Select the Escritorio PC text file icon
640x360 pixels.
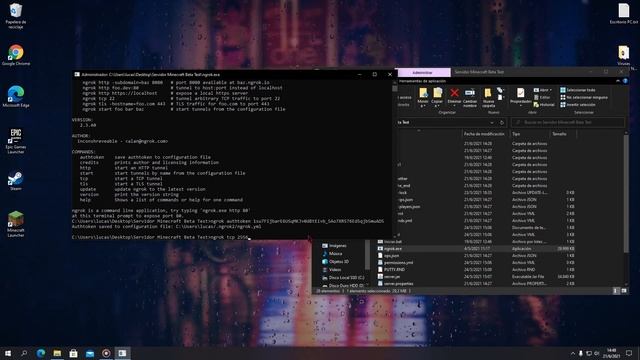click(x=624, y=13)
